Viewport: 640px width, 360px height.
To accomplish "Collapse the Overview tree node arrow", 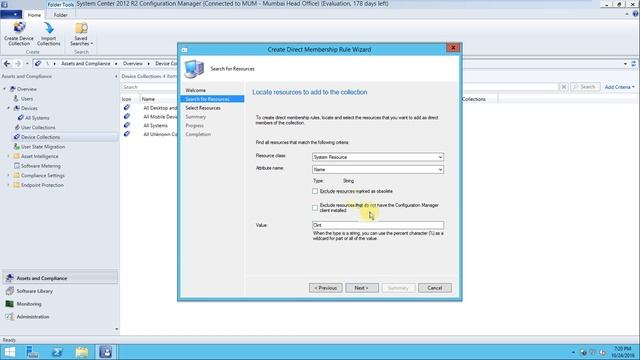I will coord(5,89).
